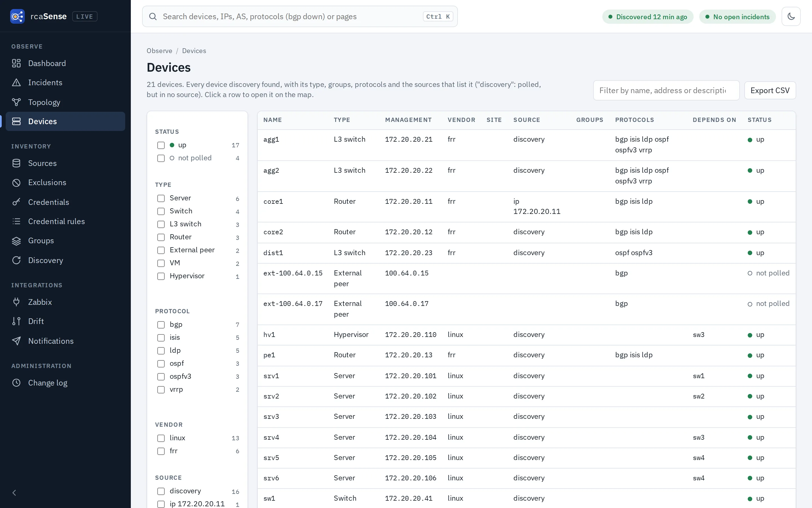Click the Export CSV button

click(770, 90)
